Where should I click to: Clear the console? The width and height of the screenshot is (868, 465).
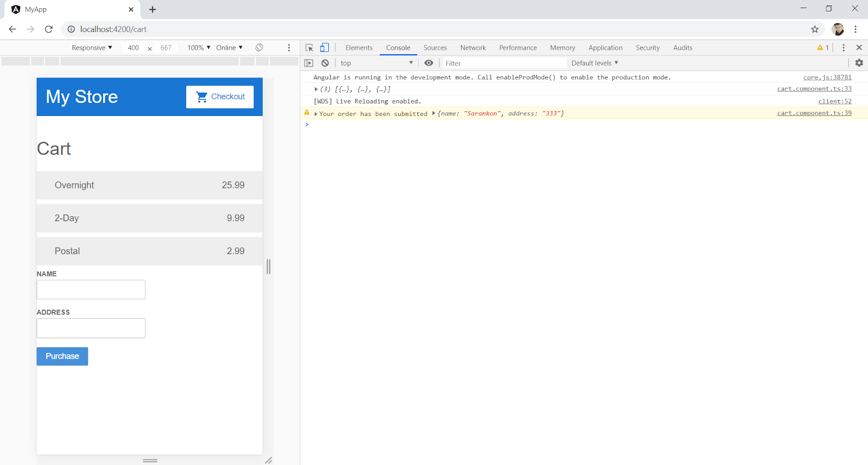(325, 63)
